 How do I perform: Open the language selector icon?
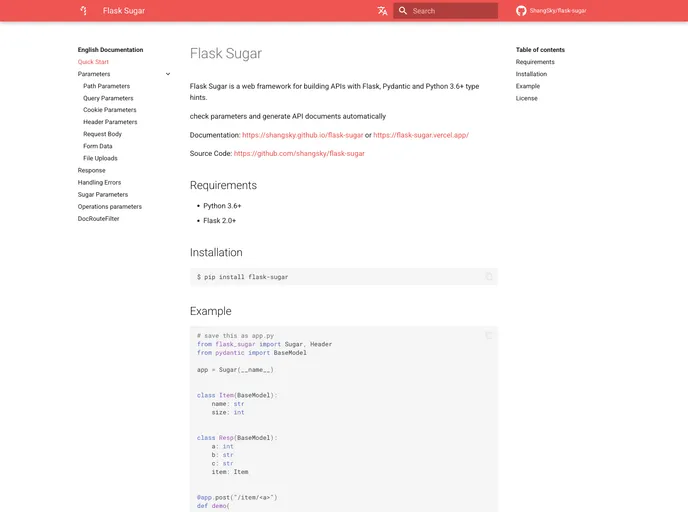(x=382, y=11)
